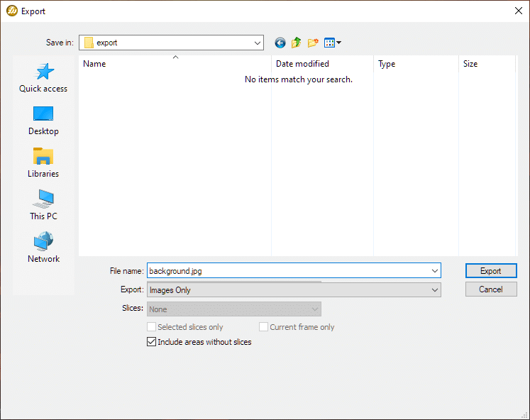
Task: Open Network in the places bar
Action: [x=43, y=248]
